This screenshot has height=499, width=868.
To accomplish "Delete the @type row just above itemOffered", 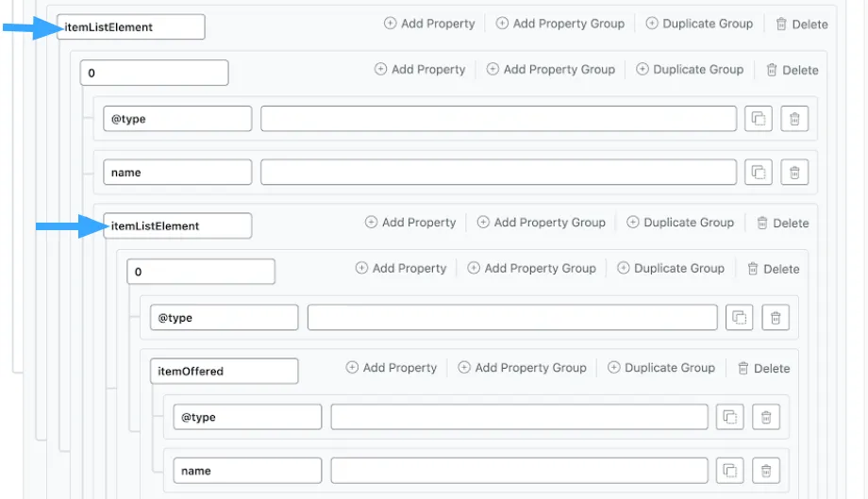I will 776,318.
